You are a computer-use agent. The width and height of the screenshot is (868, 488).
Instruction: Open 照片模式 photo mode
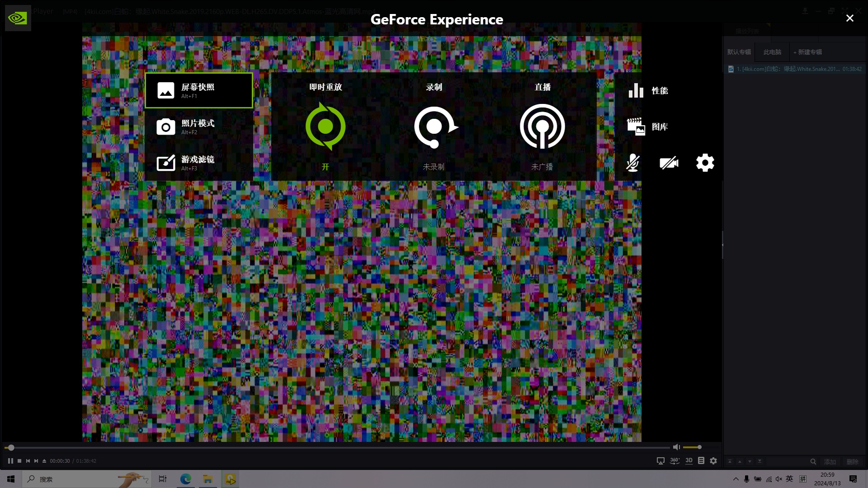[x=199, y=127]
